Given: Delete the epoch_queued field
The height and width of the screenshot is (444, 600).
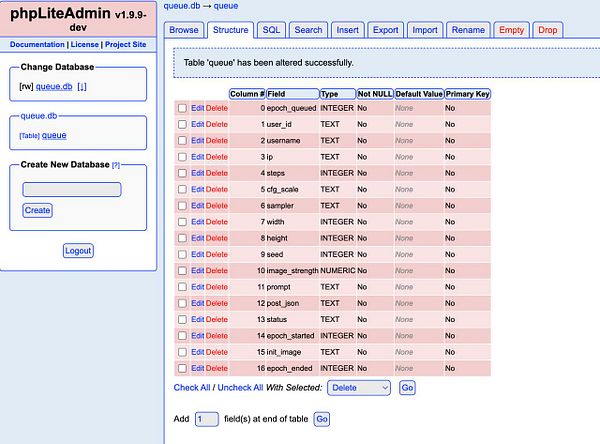Looking at the screenshot, I should pyautogui.click(x=217, y=108).
